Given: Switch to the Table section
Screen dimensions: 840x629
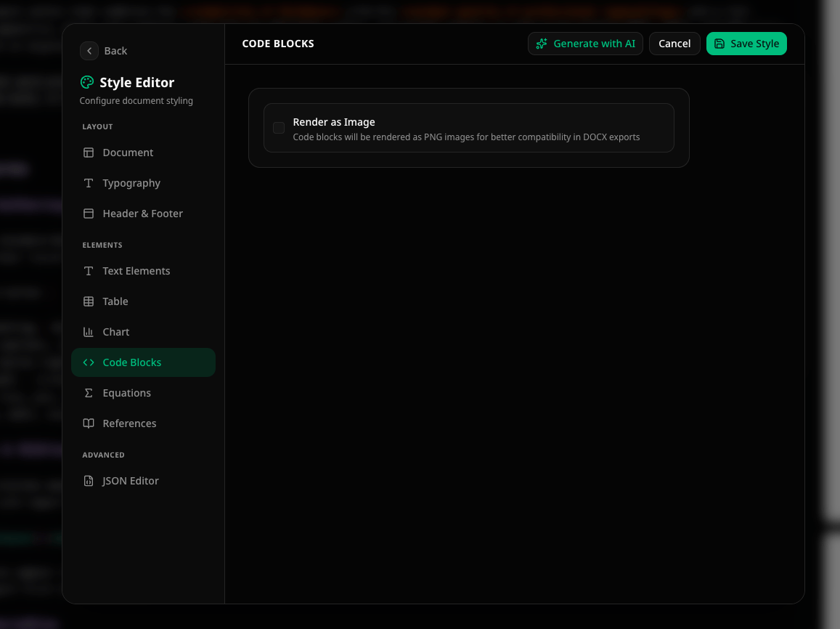Looking at the screenshot, I should pyautogui.click(x=143, y=301).
